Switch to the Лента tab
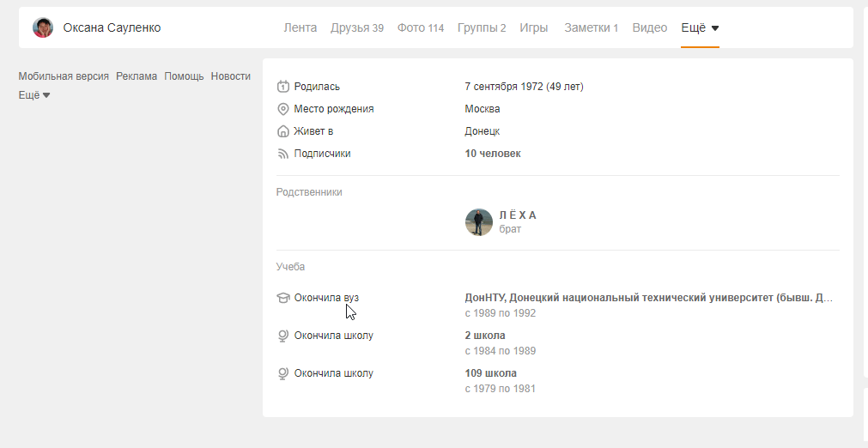868x448 pixels. [300, 27]
